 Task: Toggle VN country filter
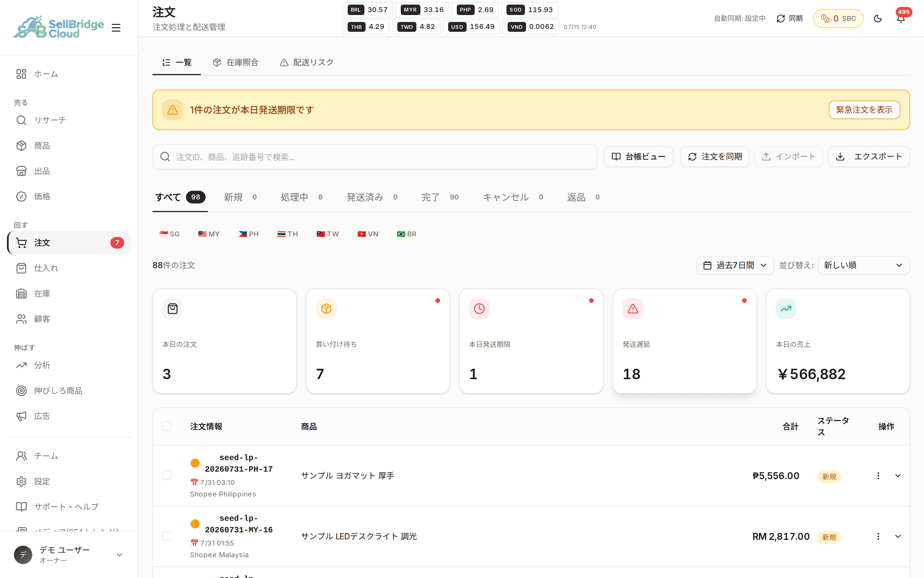tap(368, 234)
